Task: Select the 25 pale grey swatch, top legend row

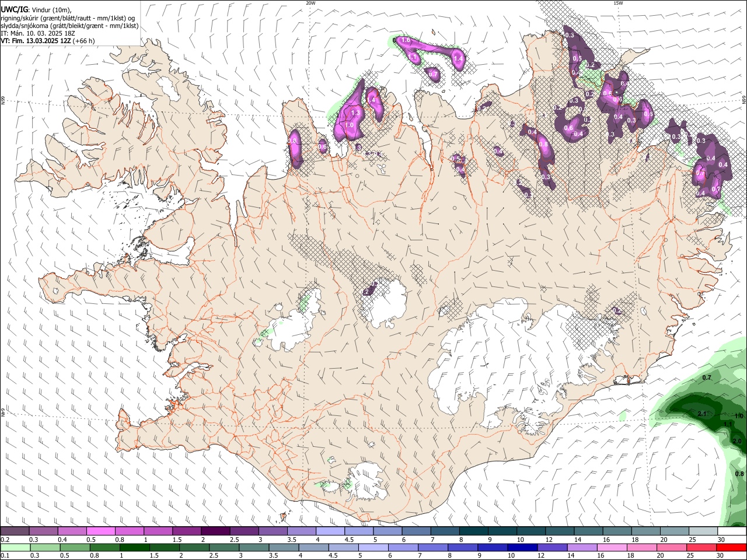Action: 704,531
